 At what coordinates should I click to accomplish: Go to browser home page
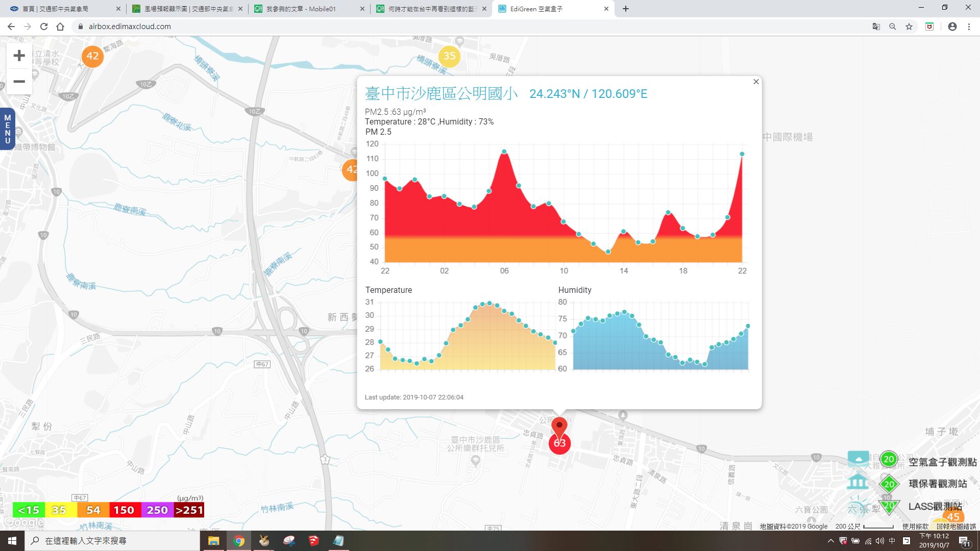(x=60, y=27)
